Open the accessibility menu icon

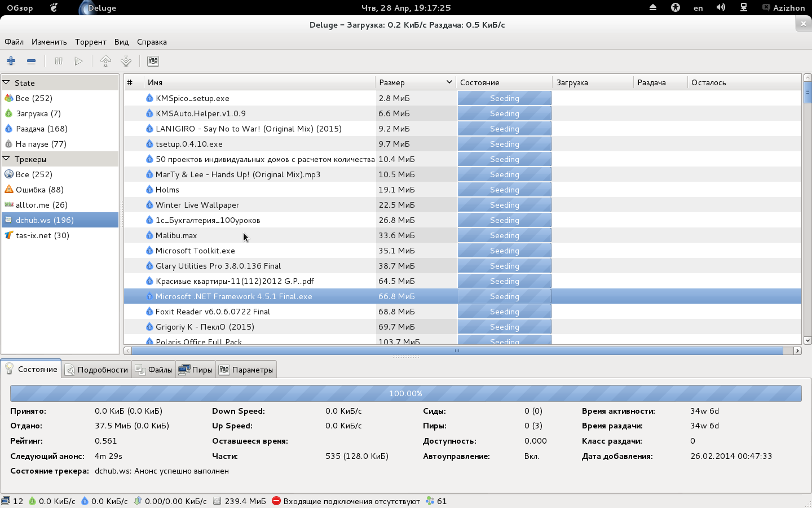pos(676,7)
